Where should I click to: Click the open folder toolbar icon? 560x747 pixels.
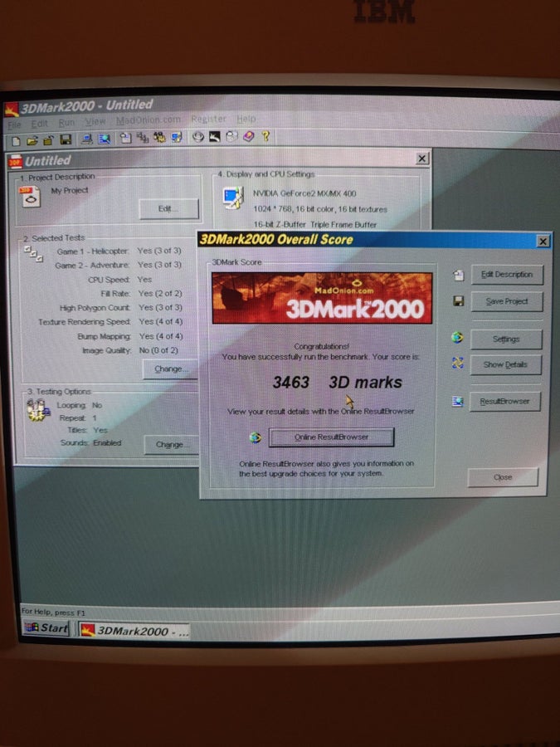[32, 140]
